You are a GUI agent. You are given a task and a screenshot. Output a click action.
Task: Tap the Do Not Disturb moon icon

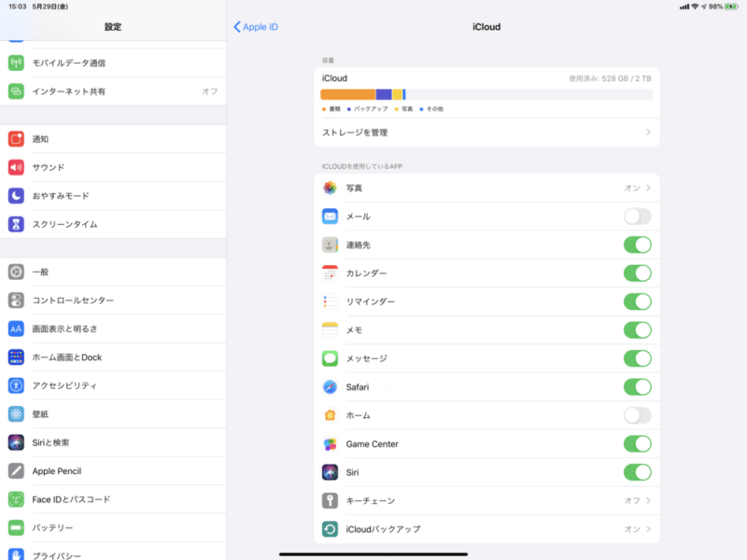[x=16, y=196]
